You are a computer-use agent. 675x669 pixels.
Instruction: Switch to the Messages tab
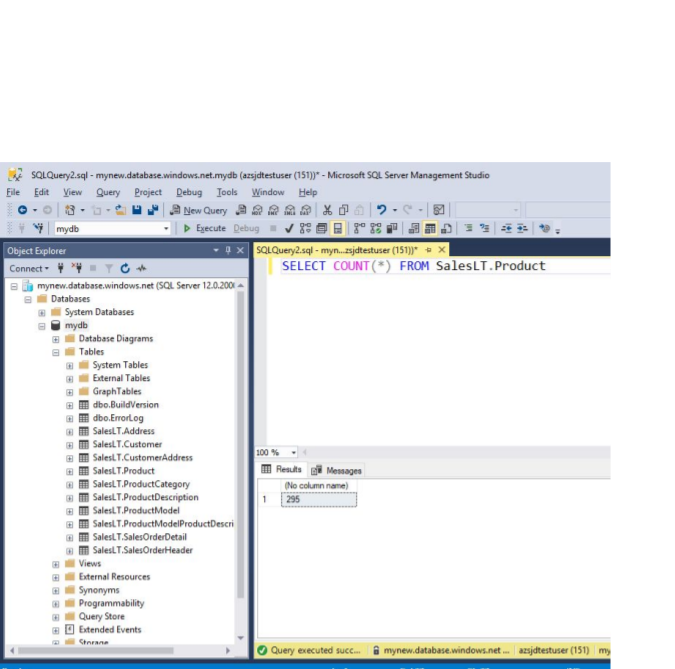tap(337, 470)
